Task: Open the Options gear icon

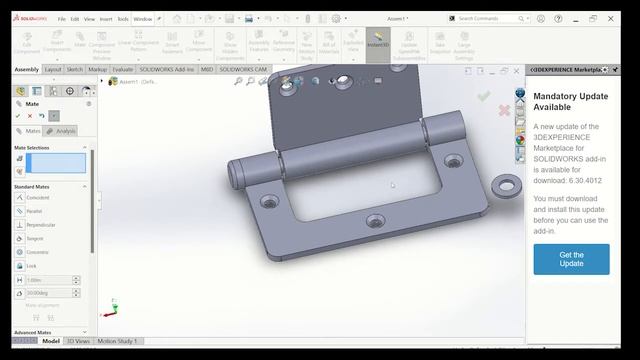Action: coord(336,19)
